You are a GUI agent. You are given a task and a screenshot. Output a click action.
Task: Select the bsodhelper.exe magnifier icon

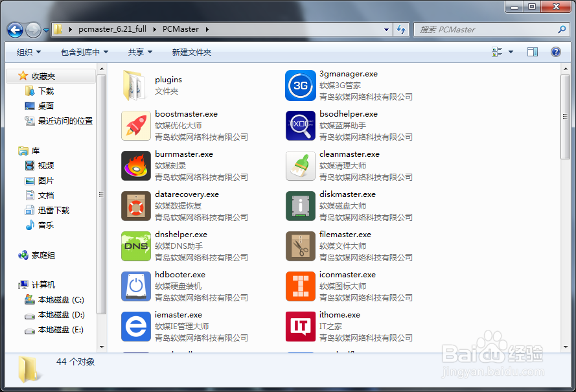(301, 126)
